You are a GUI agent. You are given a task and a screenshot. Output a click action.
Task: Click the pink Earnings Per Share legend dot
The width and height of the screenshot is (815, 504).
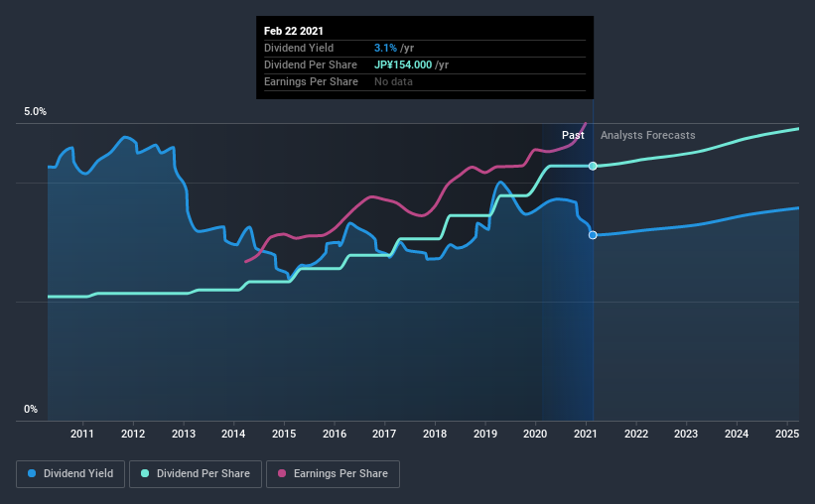pyautogui.click(x=282, y=473)
